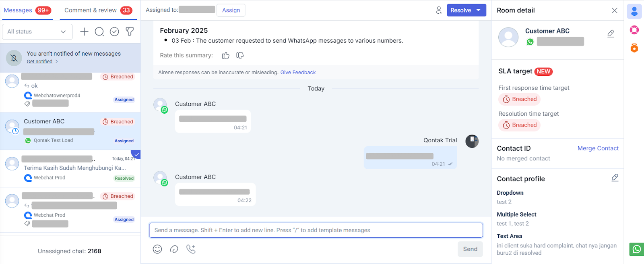Click the filter funnel icon
The width and height of the screenshot is (644, 264).
pyautogui.click(x=130, y=32)
